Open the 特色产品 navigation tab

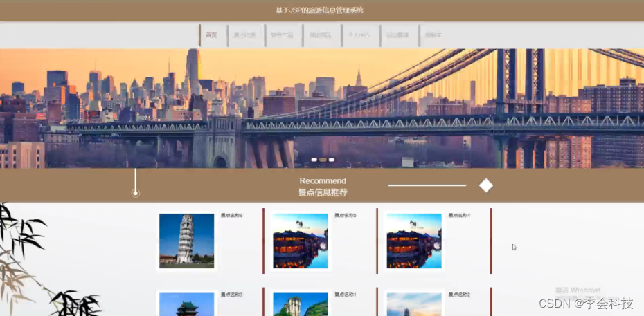click(283, 35)
